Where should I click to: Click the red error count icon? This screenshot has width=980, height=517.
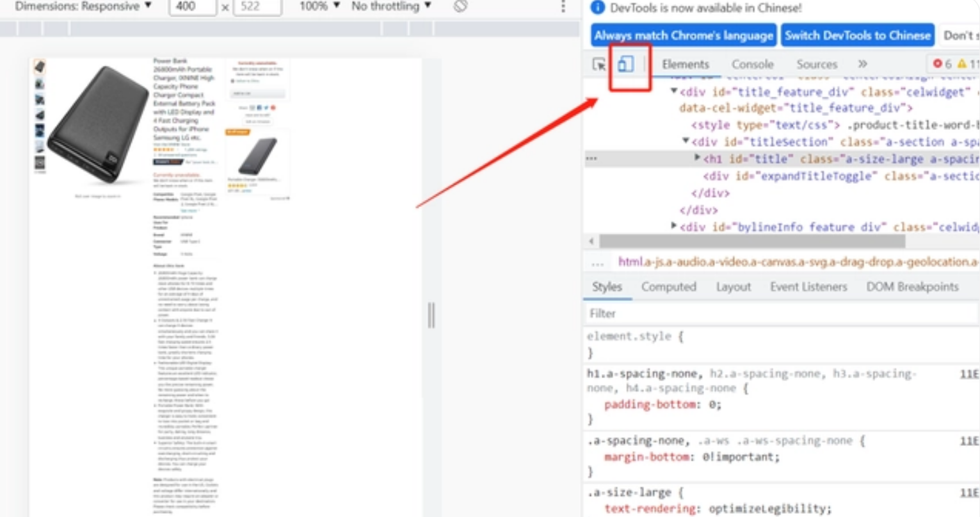tap(938, 64)
